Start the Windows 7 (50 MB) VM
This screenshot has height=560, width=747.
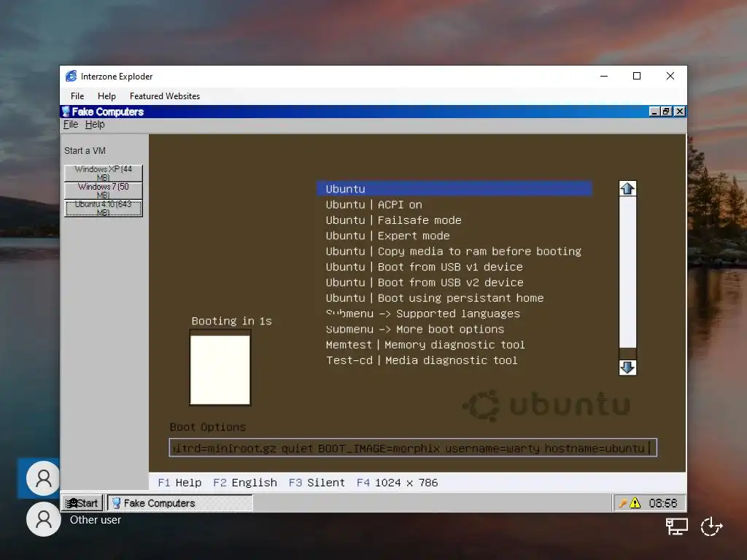[x=104, y=190]
